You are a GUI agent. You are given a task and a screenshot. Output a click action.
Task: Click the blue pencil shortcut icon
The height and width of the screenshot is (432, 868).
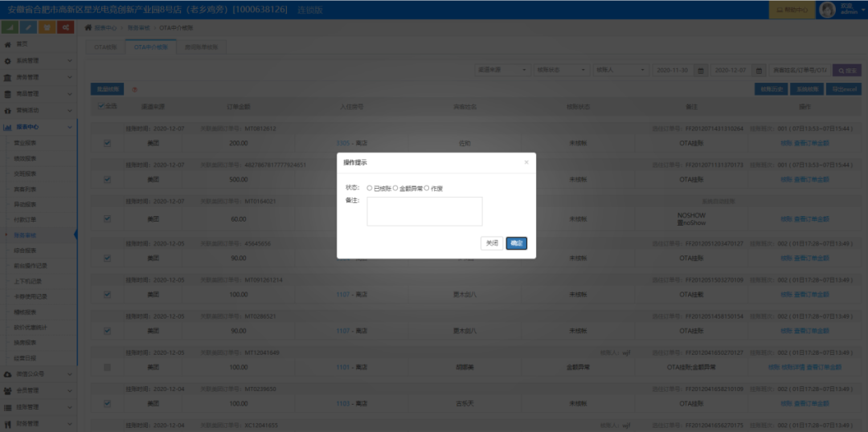pyautogui.click(x=29, y=27)
